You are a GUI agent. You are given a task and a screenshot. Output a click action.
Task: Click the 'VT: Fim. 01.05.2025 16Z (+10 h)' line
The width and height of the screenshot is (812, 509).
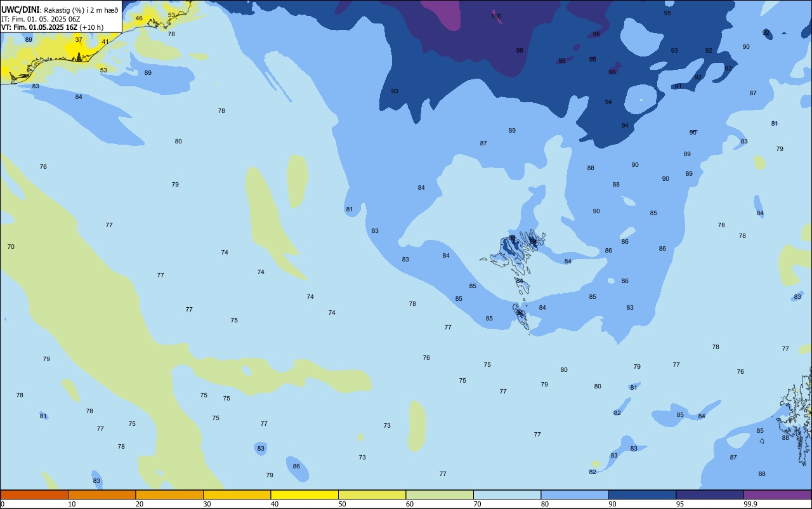click(53, 27)
